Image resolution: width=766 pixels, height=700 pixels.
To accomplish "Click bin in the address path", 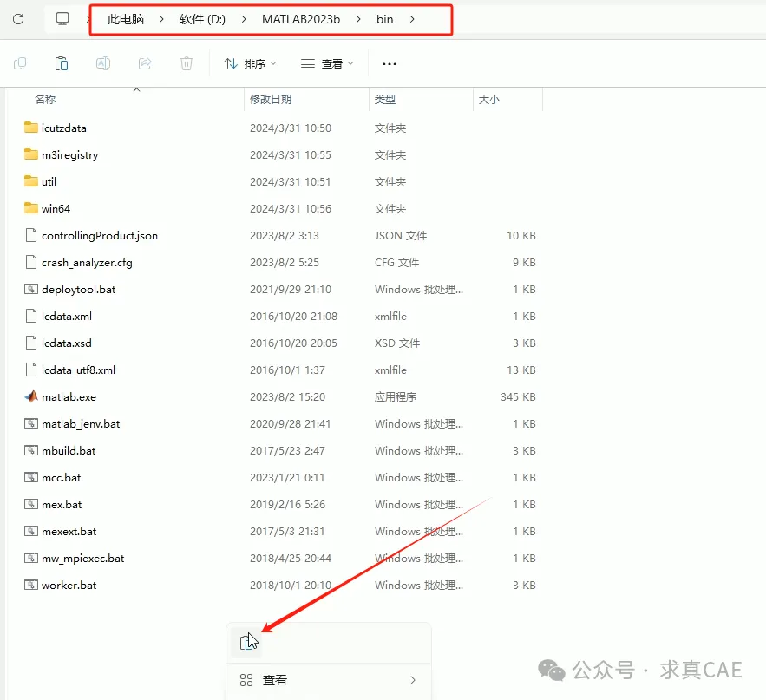I will click(385, 20).
